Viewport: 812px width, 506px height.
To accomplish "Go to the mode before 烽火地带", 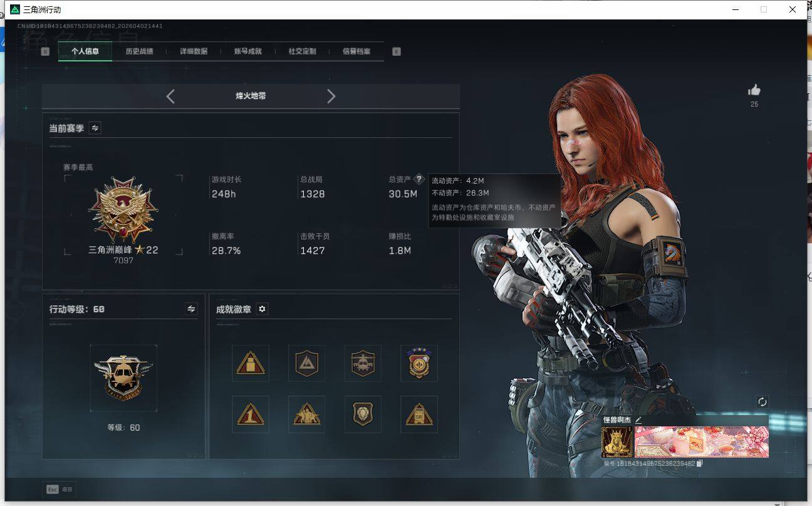I will 170,96.
